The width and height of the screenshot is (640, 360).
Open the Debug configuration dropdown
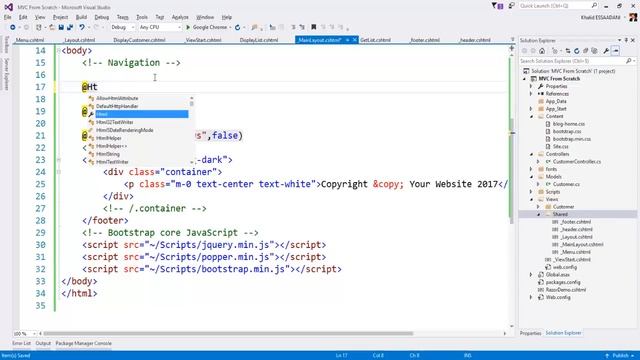click(x=133, y=27)
